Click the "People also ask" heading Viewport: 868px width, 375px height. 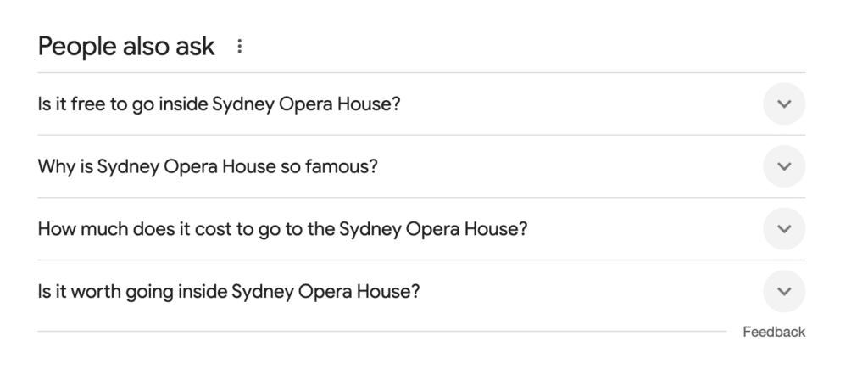pos(126,46)
